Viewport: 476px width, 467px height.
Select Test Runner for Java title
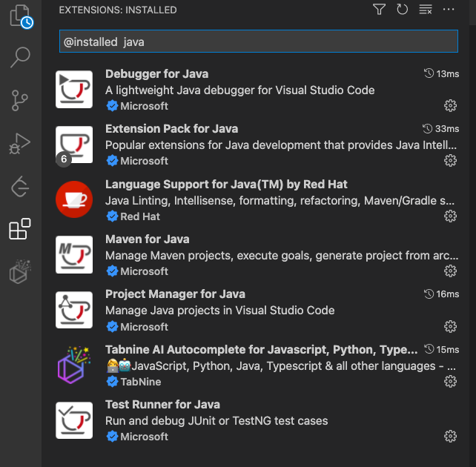click(x=162, y=405)
